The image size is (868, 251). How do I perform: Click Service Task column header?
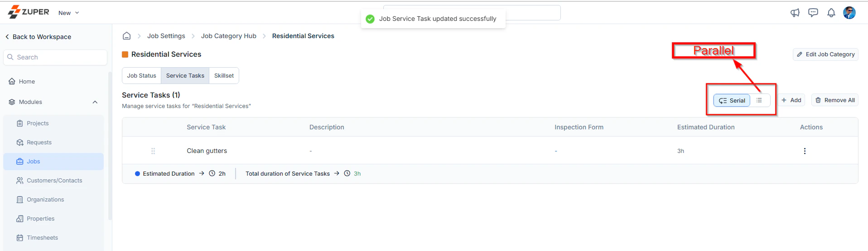pyautogui.click(x=206, y=128)
